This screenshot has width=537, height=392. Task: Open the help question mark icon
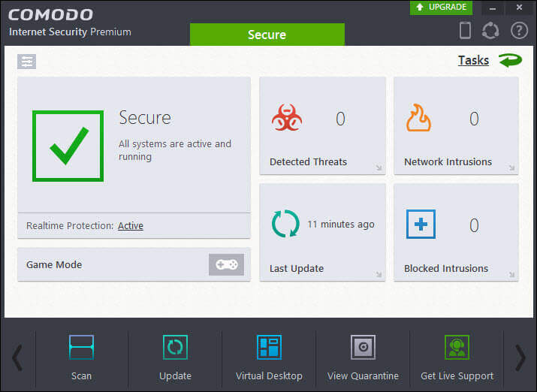tap(519, 31)
